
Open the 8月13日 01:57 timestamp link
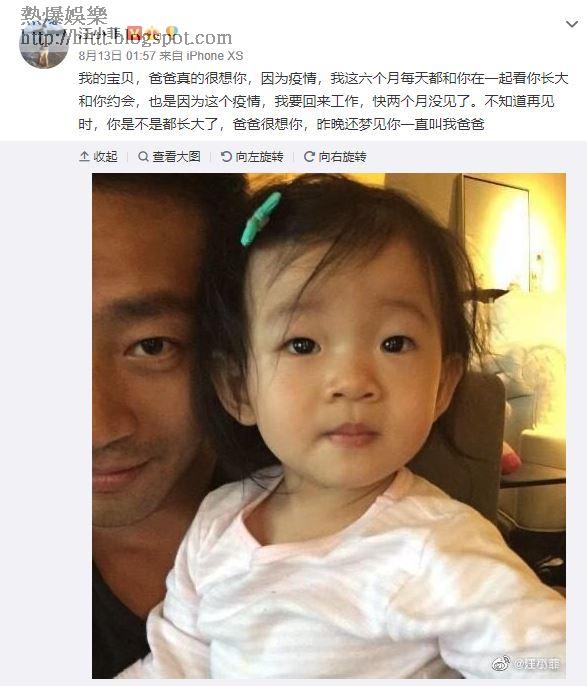click(117, 56)
